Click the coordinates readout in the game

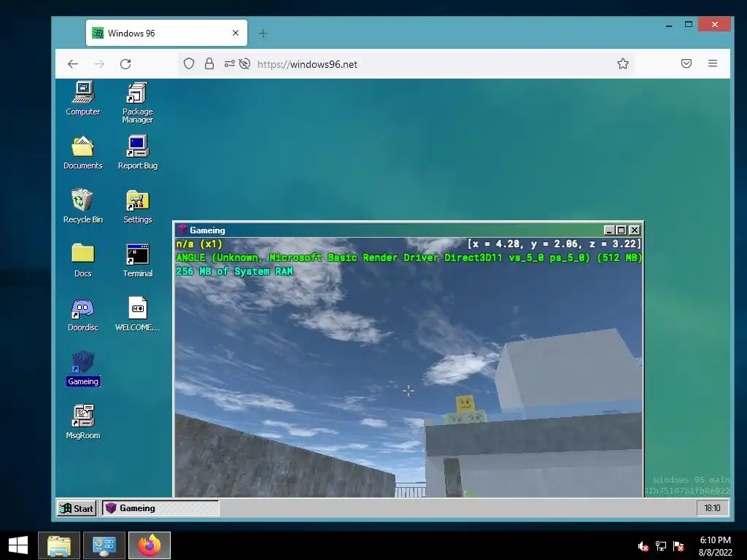point(554,244)
